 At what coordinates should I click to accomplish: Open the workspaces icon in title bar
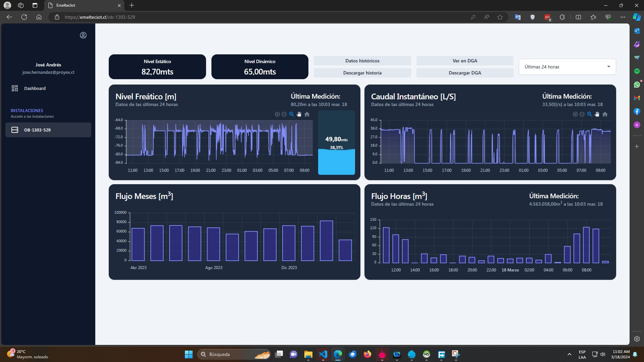point(21,5)
